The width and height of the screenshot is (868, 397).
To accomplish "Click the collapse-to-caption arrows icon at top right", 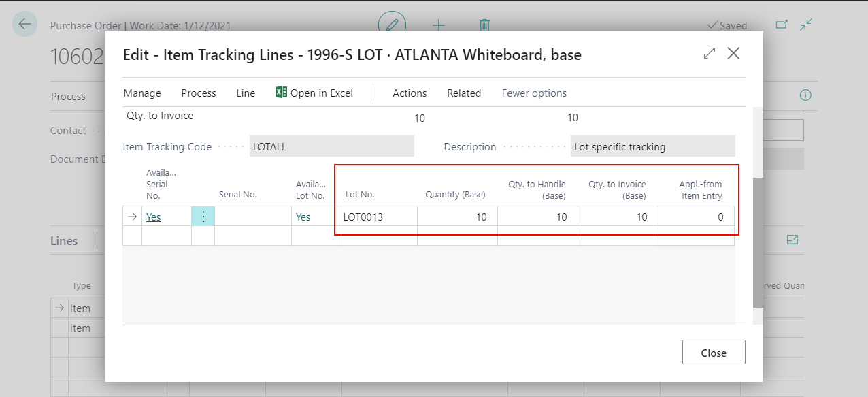I will coord(806,24).
